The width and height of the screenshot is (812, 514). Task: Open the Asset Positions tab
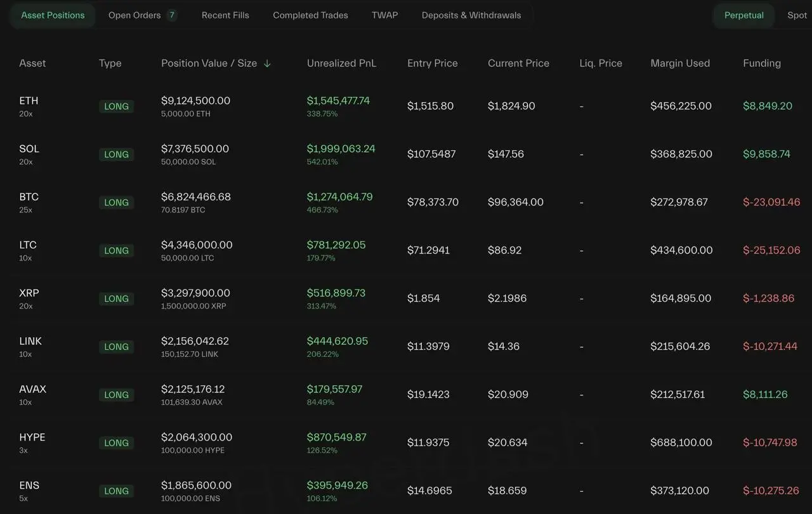pos(53,15)
